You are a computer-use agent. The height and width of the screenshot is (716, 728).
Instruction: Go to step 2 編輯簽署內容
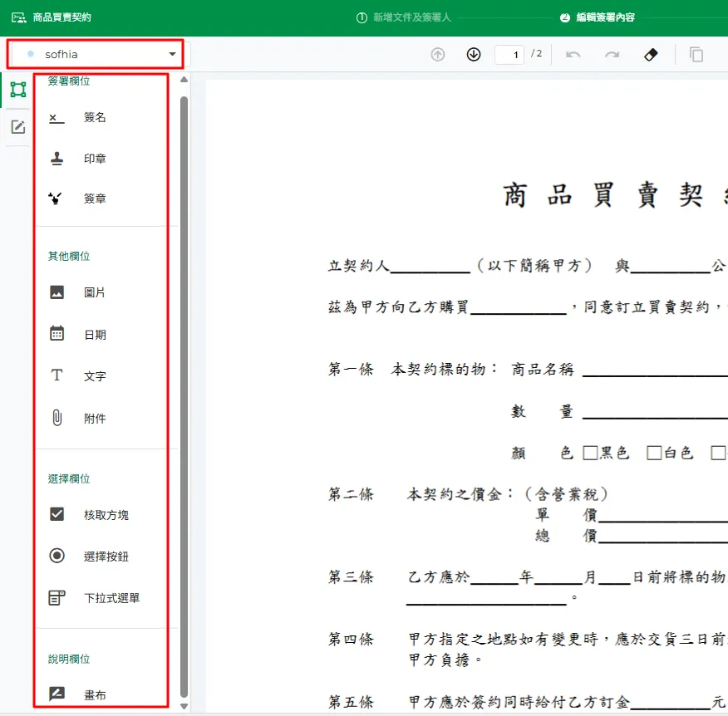tap(598, 17)
